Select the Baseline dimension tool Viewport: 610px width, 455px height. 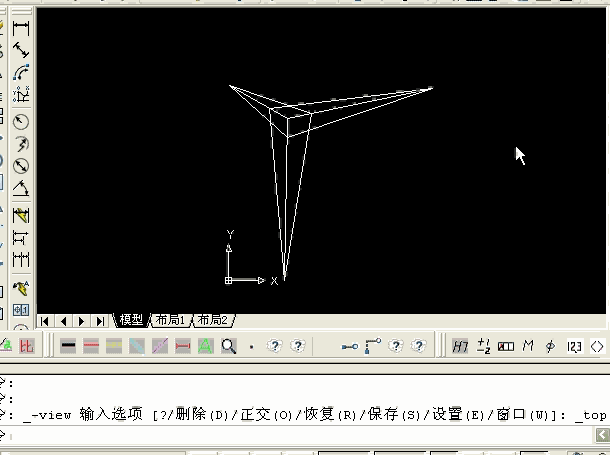[21, 237]
